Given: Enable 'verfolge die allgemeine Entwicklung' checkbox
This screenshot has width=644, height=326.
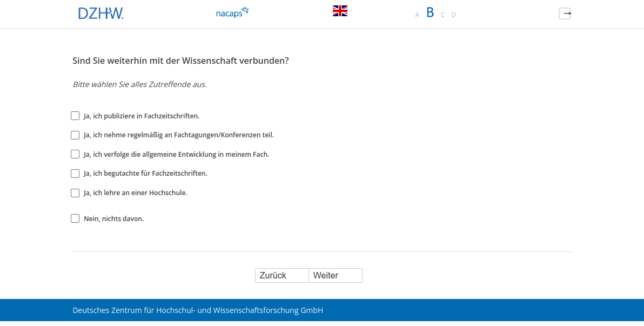Looking at the screenshot, I should (75, 154).
